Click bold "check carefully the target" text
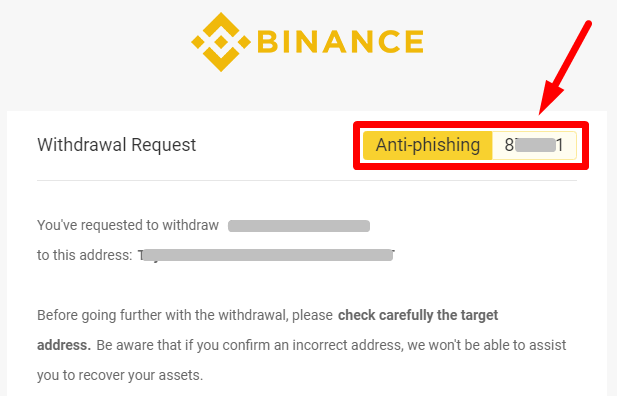 [418, 315]
